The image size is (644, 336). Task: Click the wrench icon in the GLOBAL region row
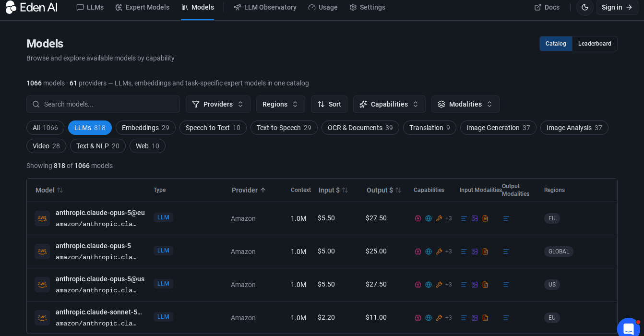[x=439, y=252]
